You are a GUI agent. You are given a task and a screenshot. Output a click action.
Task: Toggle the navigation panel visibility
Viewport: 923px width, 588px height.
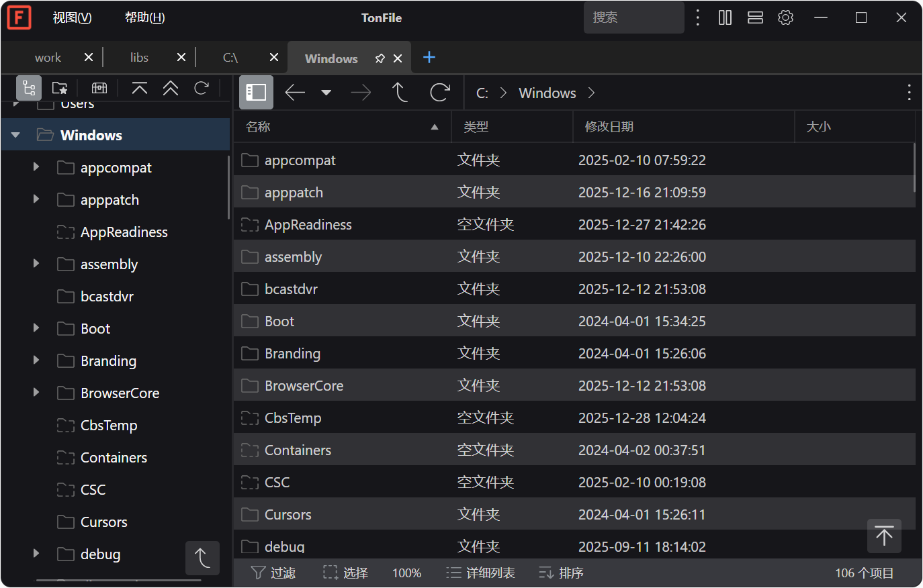tap(255, 92)
